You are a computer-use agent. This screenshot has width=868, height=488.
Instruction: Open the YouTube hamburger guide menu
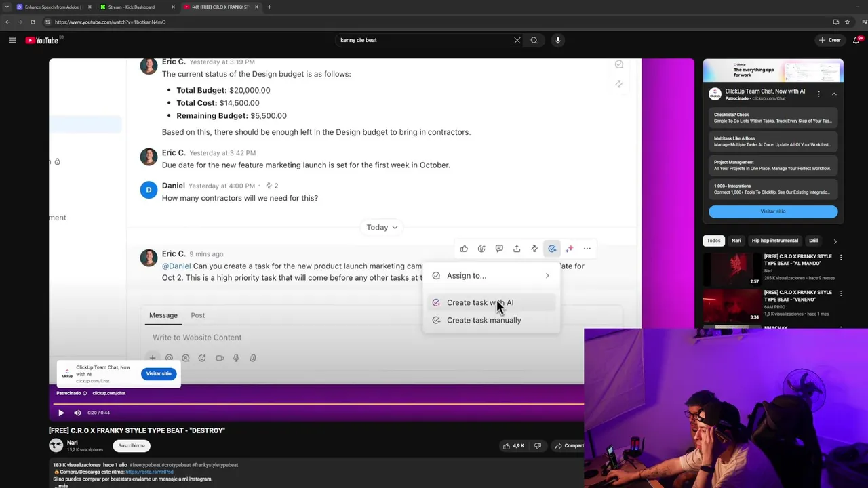click(12, 40)
